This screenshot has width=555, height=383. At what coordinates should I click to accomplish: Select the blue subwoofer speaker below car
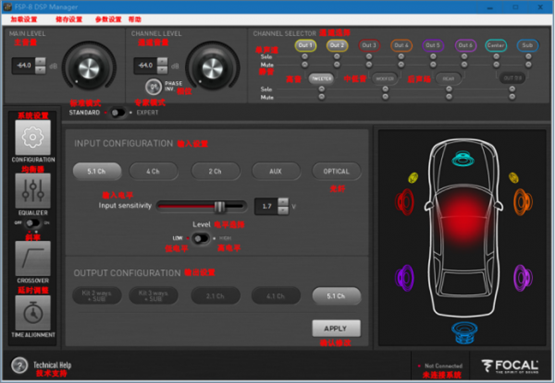[464, 333]
